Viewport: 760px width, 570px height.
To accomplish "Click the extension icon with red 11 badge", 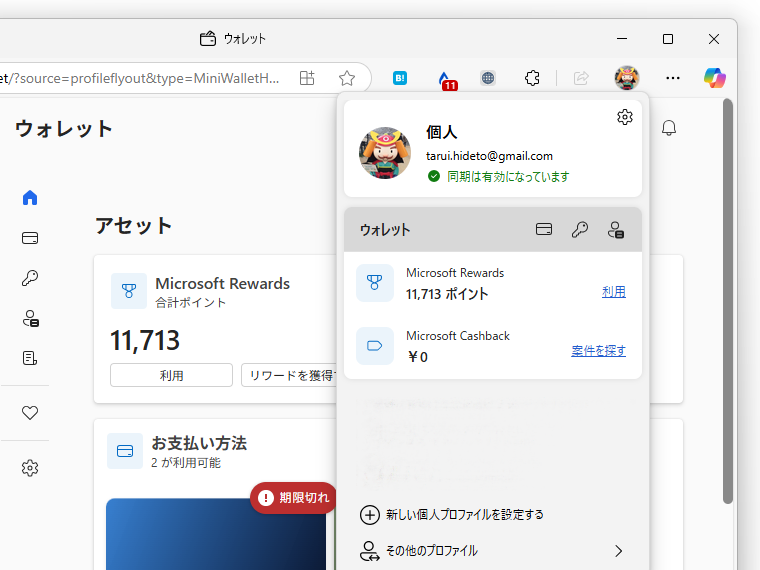I will pos(446,79).
